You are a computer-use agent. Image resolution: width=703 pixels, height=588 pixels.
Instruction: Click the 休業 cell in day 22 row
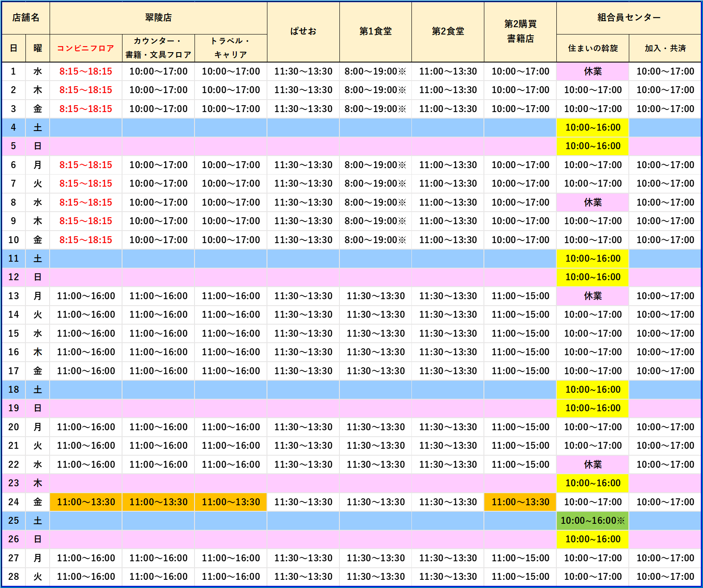[593, 465]
